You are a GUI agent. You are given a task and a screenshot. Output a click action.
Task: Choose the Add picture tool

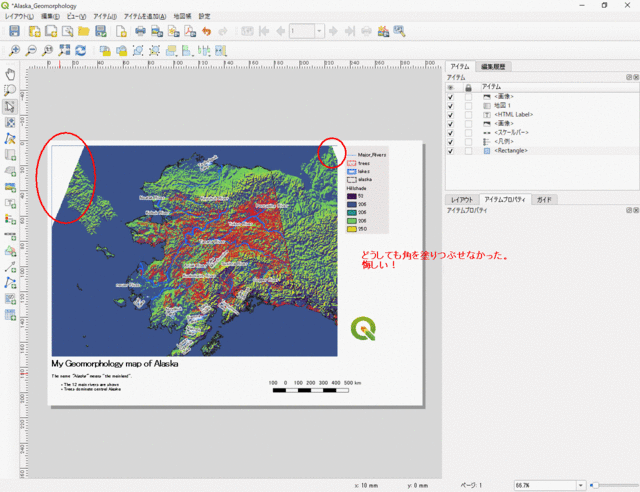point(10,187)
